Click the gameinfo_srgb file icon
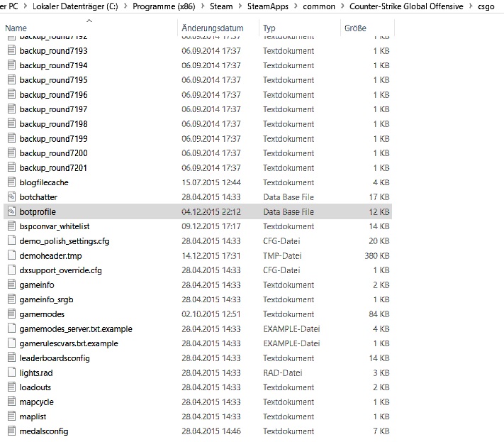Image resolution: width=504 pixels, height=442 pixels. [x=11, y=299]
